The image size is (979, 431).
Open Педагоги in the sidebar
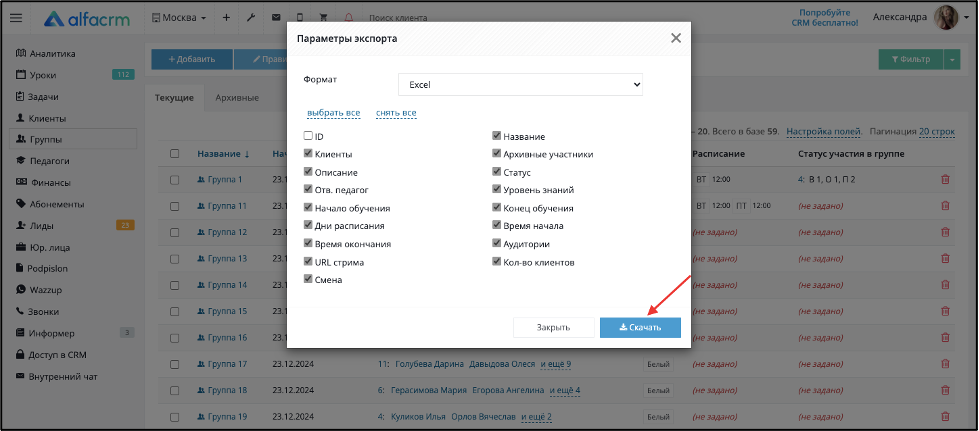[49, 161]
